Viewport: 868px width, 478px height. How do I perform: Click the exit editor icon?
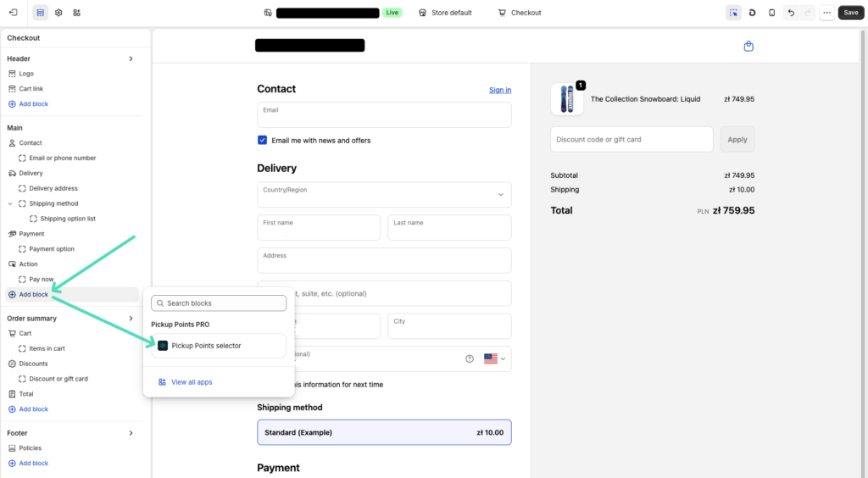[14, 12]
